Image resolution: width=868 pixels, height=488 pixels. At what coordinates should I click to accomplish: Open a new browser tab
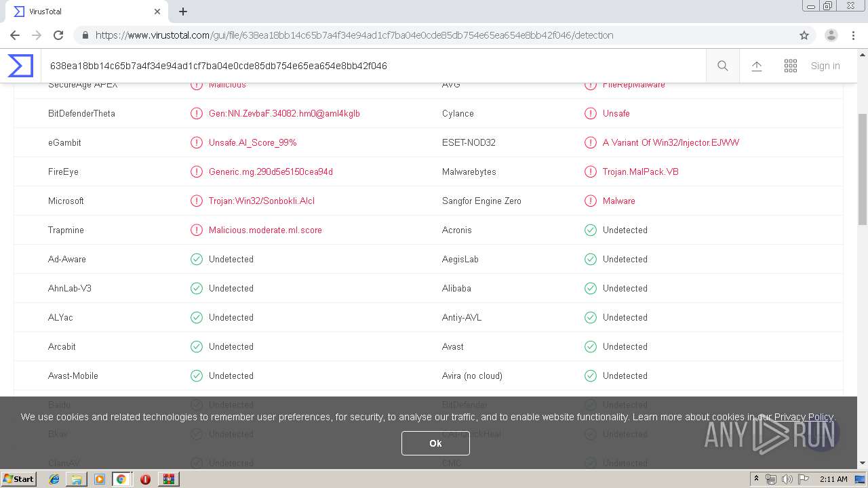[183, 12]
